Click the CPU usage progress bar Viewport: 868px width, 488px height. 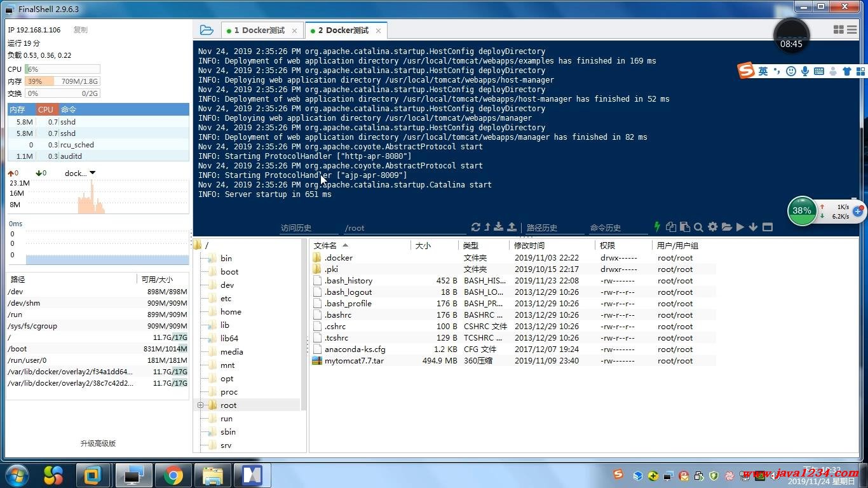62,69
